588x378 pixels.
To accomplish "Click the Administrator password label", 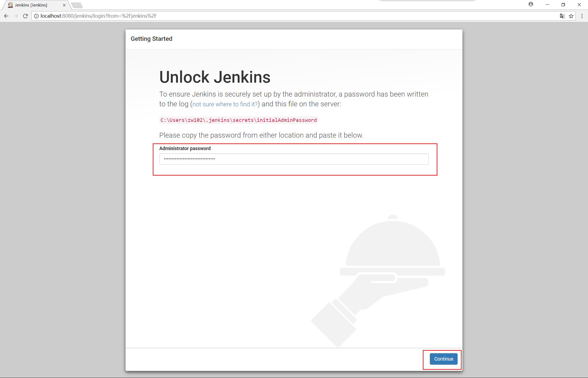I will pyautogui.click(x=185, y=148).
